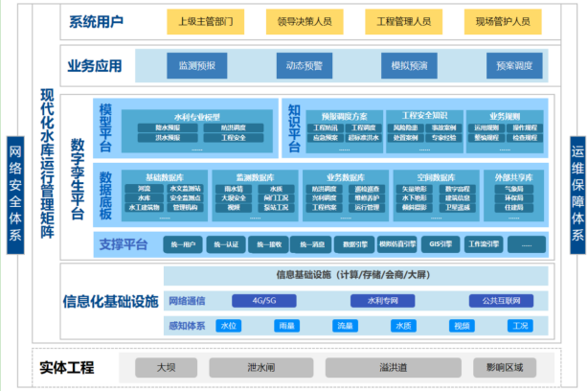Screen dimensions: 588x391
Task: Open the 监测预报 business application
Action: coord(197,66)
